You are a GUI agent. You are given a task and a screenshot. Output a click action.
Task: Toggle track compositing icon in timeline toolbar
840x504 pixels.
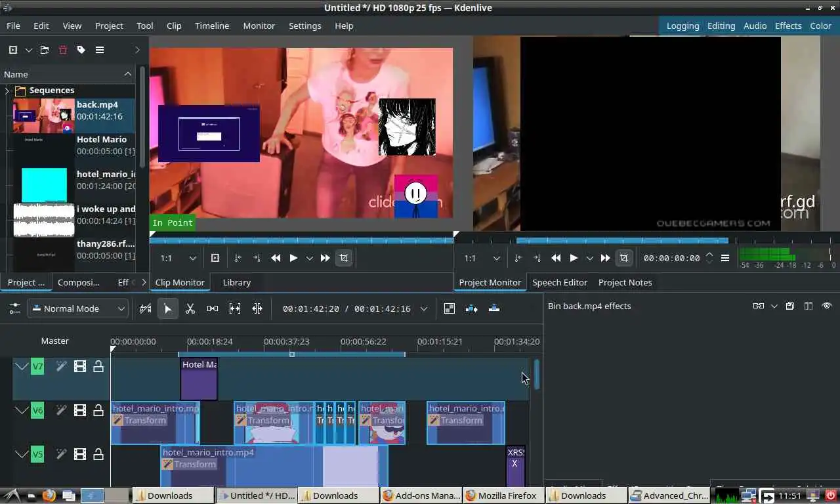pyautogui.click(x=450, y=308)
